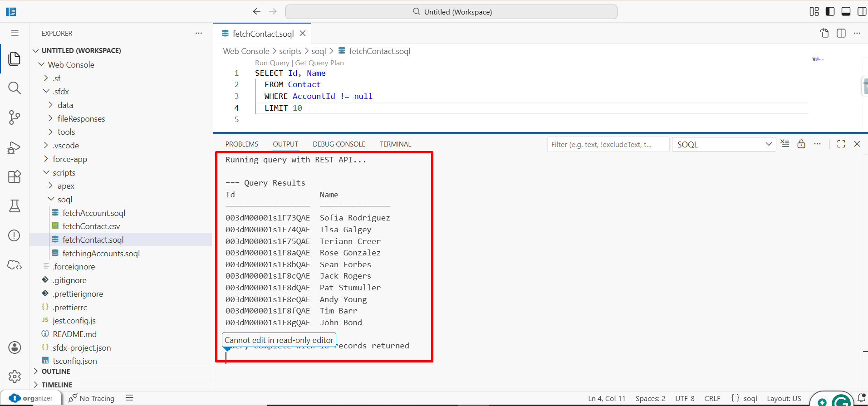Viewport: 868px width, 406px height.
Task: Collapse the .sfdx folder
Action: point(46,91)
